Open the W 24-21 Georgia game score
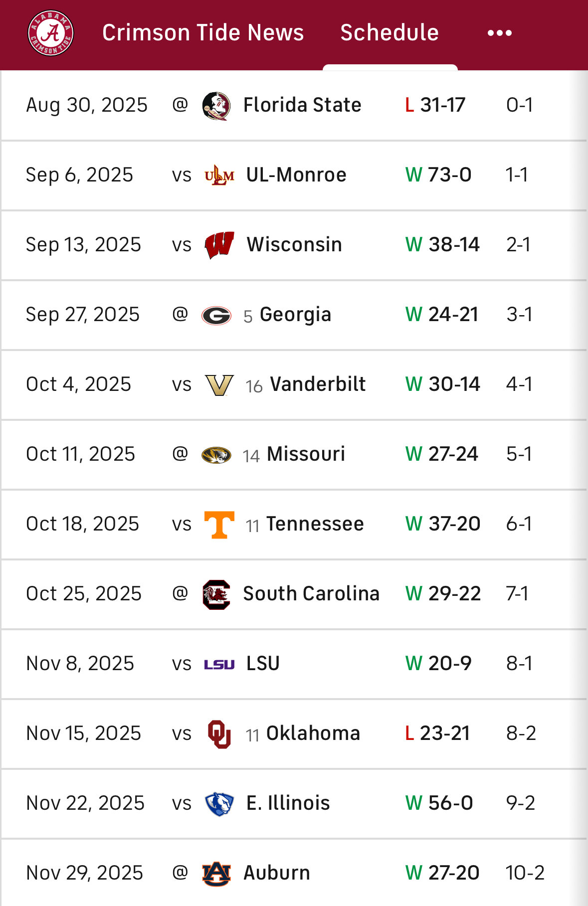Viewport: 588px width, 906px height. point(442,315)
